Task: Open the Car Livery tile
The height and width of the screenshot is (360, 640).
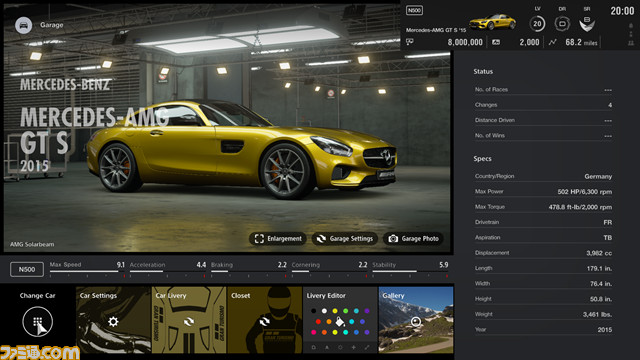Action: 189,320
